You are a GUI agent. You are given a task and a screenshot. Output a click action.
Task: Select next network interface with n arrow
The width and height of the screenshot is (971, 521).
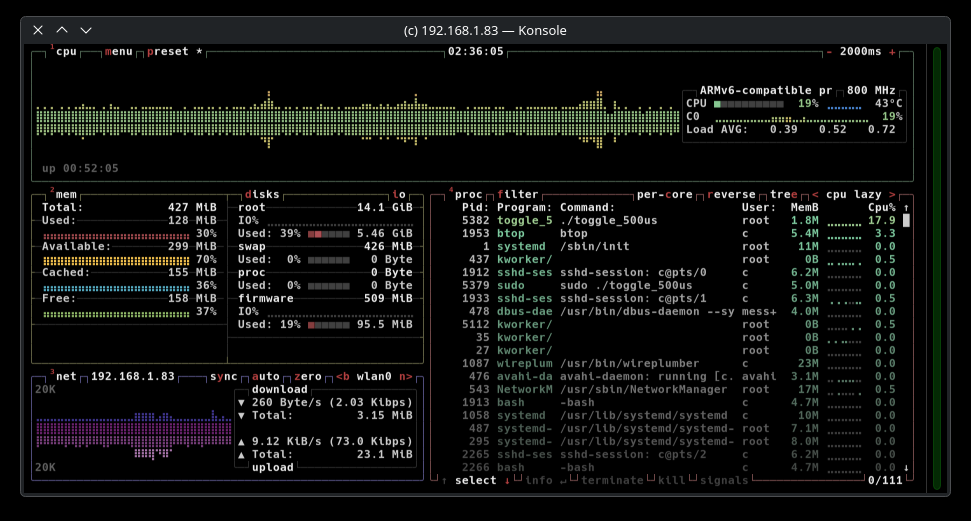click(x=405, y=377)
